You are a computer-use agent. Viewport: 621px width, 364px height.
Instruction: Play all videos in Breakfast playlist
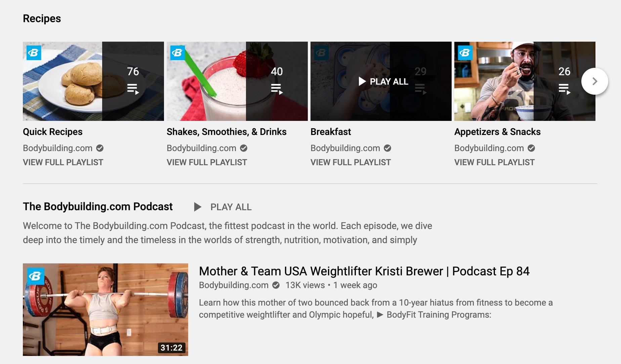pyautogui.click(x=383, y=82)
